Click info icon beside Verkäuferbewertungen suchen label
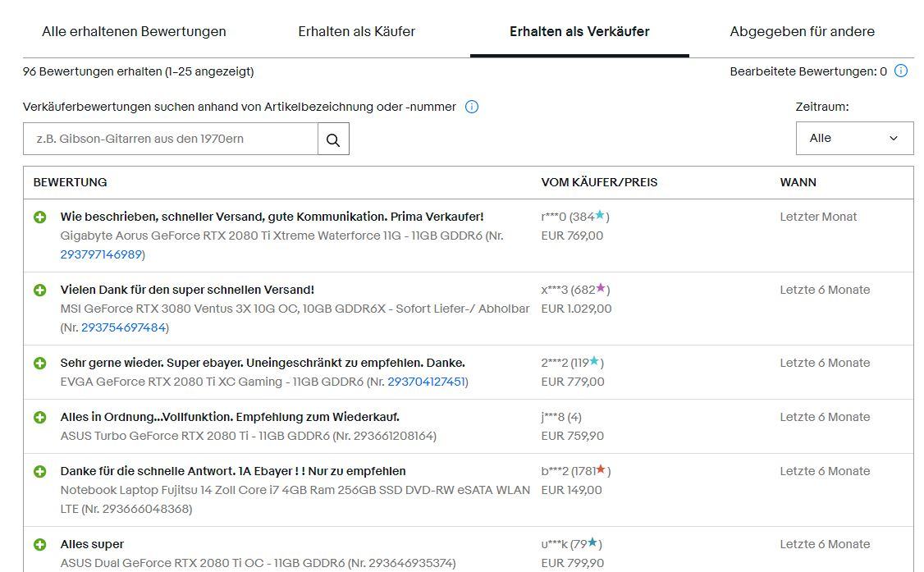Screen dimensions: 924x572 click(x=471, y=107)
